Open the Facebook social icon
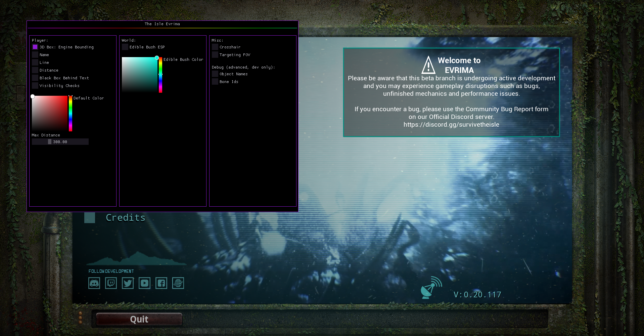 coord(161,283)
